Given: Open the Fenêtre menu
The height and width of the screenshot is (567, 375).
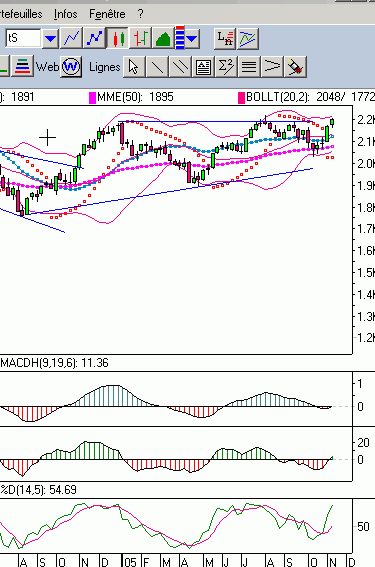Looking at the screenshot, I should point(107,14).
